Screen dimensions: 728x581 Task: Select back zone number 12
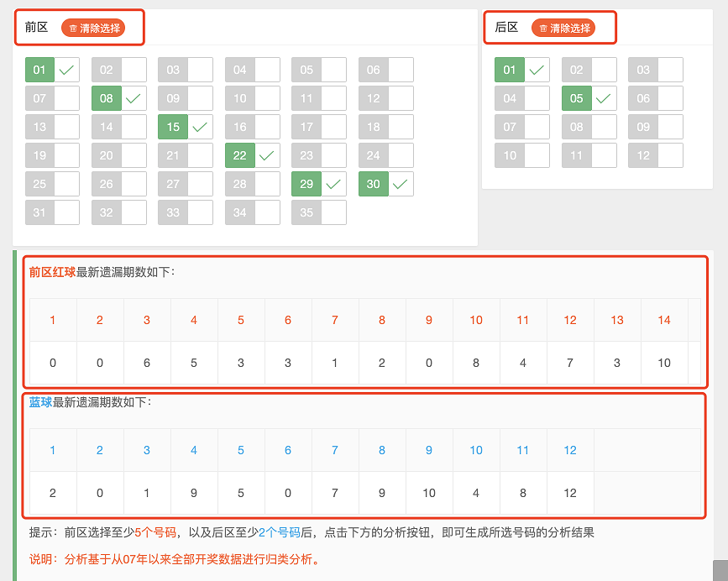tap(656, 155)
